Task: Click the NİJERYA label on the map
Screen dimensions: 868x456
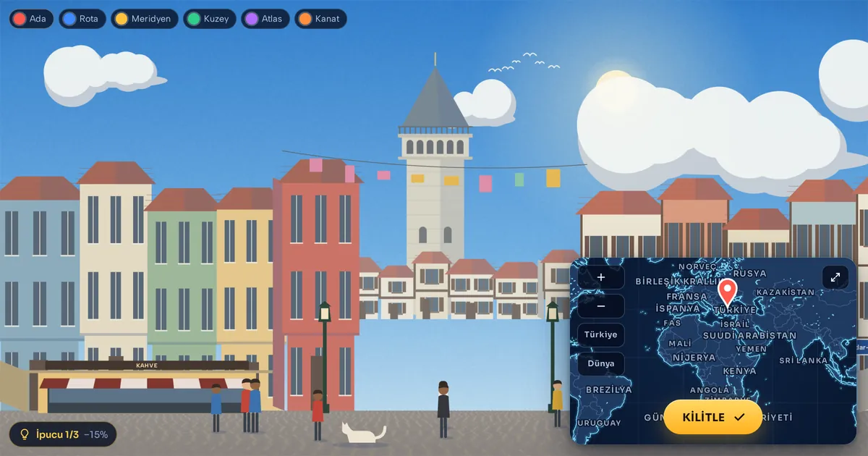Action: coord(694,358)
